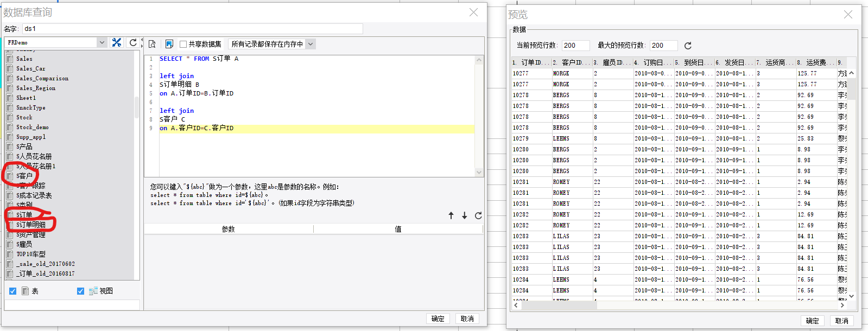Click SQL line 1 SELECT * FROM S订单 A
The height and width of the screenshot is (331, 868).
click(199, 59)
